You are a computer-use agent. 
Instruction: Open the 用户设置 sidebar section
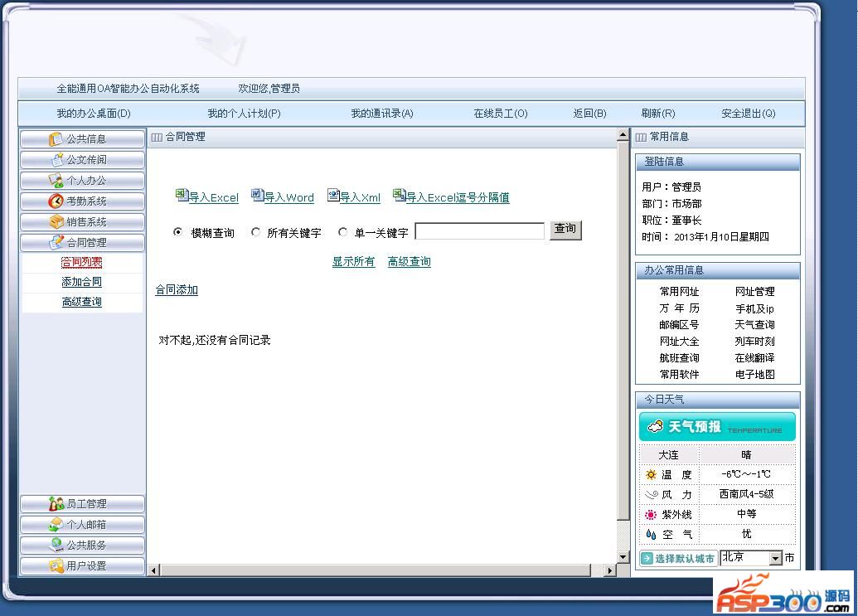83,565
